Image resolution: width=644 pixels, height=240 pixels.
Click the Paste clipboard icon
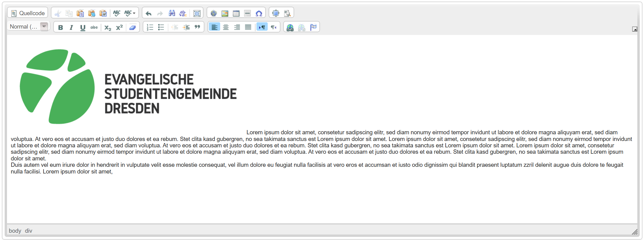pyautogui.click(x=80, y=13)
